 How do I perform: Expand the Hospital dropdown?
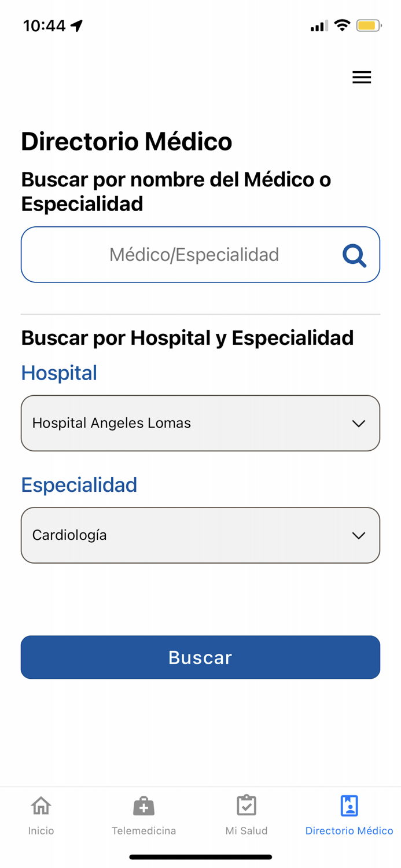[x=200, y=423]
